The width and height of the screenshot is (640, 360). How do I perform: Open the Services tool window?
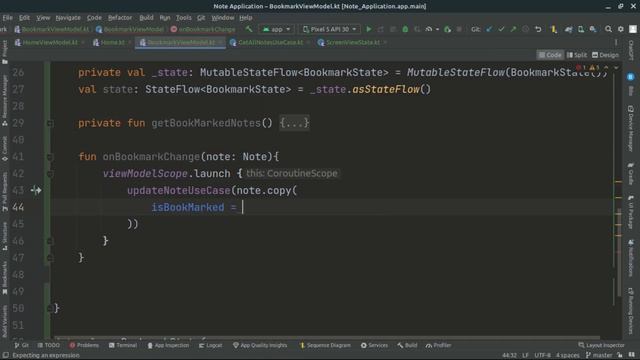pyautogui.click(x=374, y=345)
